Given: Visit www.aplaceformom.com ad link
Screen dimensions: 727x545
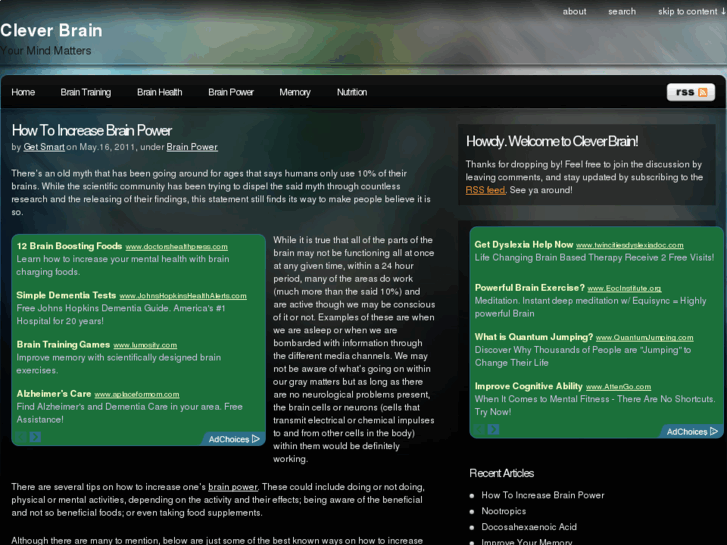Looking at the screenshot, I should tap(137, 394).
